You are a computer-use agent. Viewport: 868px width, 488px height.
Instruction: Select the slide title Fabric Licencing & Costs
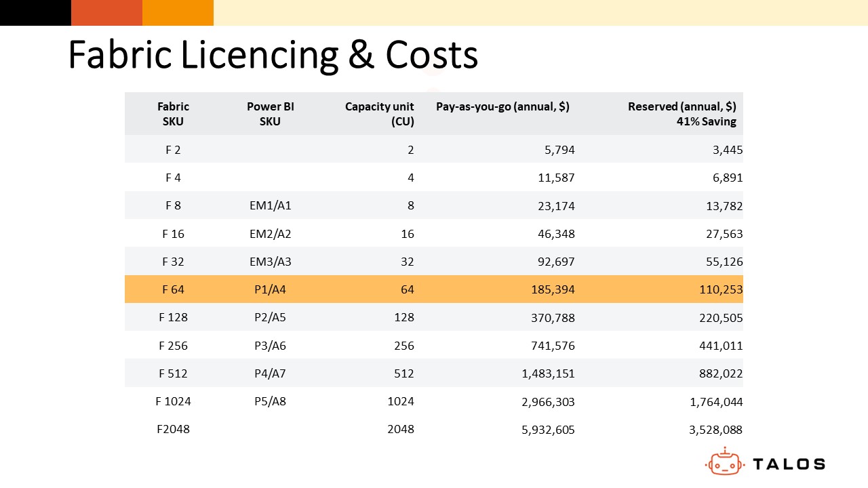point(273,54)
